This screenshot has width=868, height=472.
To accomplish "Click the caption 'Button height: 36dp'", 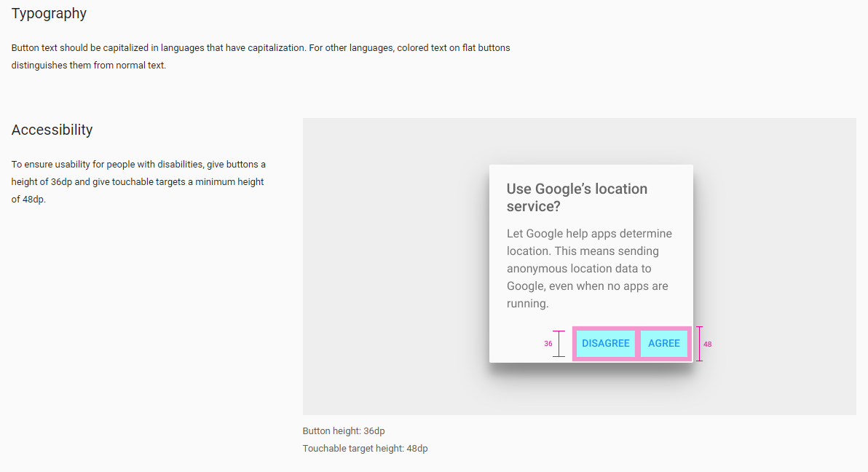I will pos(344,431).
